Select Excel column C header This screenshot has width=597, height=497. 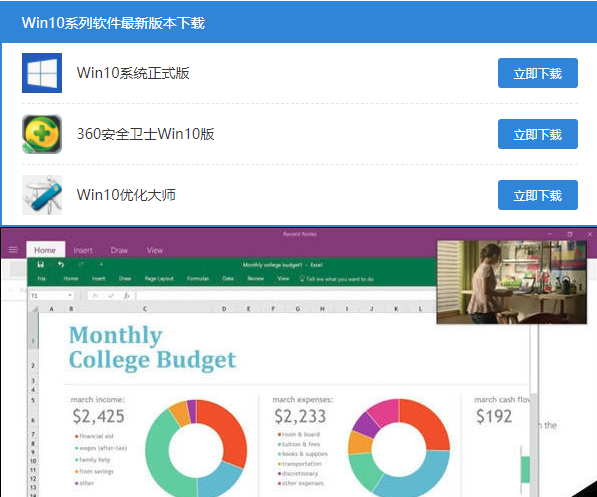coord(145,309)
